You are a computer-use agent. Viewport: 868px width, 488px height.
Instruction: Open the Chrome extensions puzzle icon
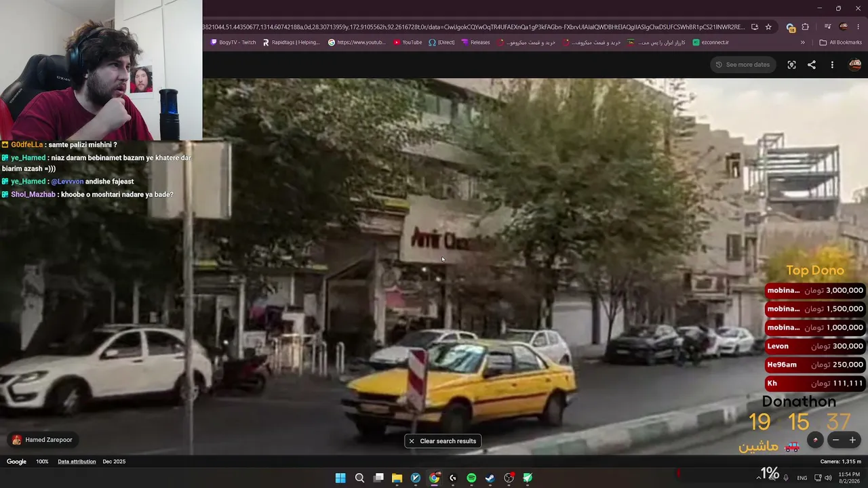[806, 27]
